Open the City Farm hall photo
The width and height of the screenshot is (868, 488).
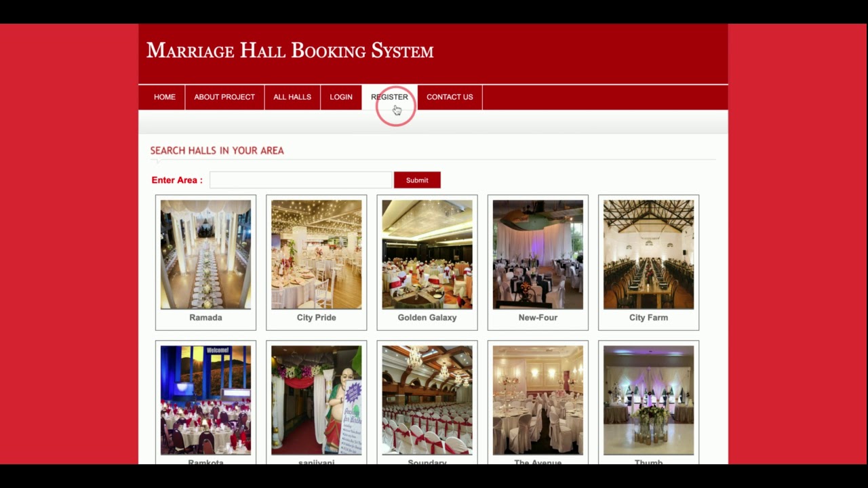(x=648, y=254)
